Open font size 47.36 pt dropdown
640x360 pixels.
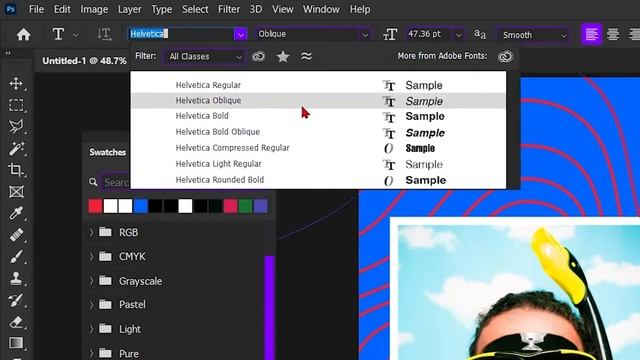point(459,35)
